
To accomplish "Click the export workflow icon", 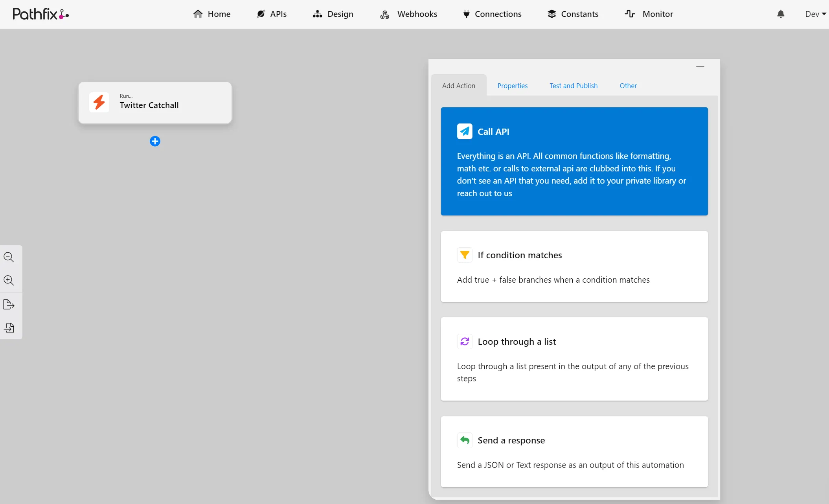I will click(x=9, y=304).
